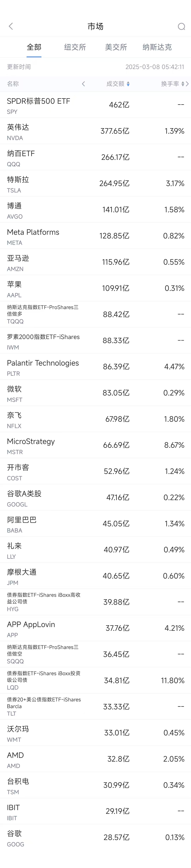The height and width of the screenshot is (868, 191).
Task: Open 阿里巴巴 BABA row
Action: pos(95,524)
